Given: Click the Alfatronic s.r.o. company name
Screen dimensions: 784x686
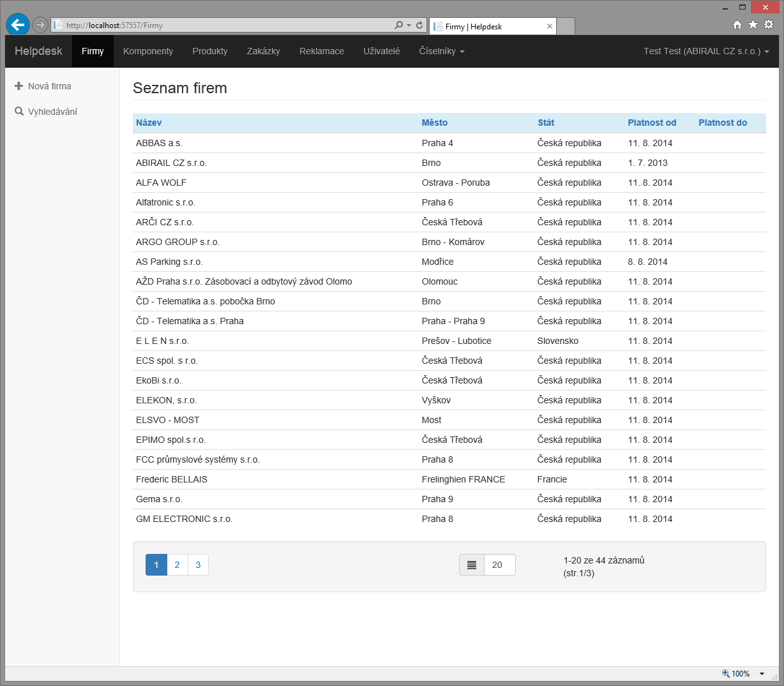Looking at the screenshot, I should tap(165, 202).
